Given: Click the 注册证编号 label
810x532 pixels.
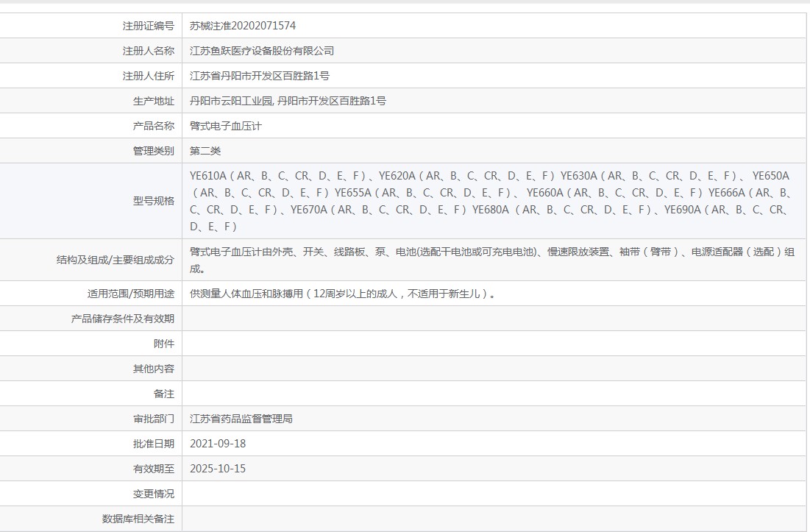Looking at the screenshot, I should coord(149,26).
